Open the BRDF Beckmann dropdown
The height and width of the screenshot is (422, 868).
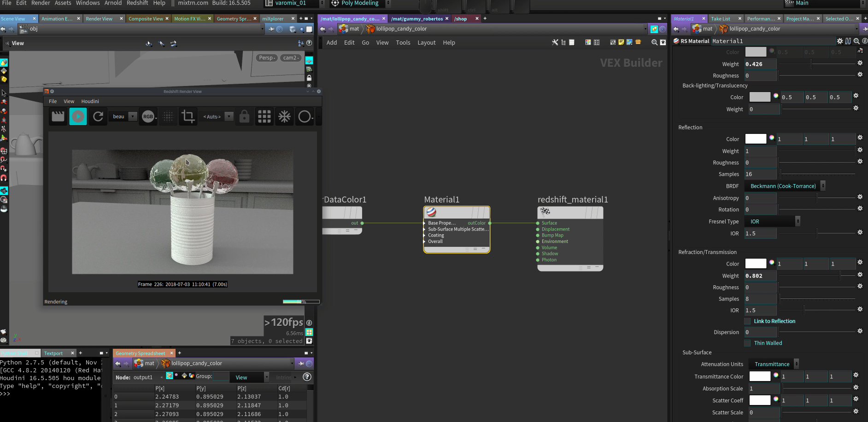(x=787, y=186)
